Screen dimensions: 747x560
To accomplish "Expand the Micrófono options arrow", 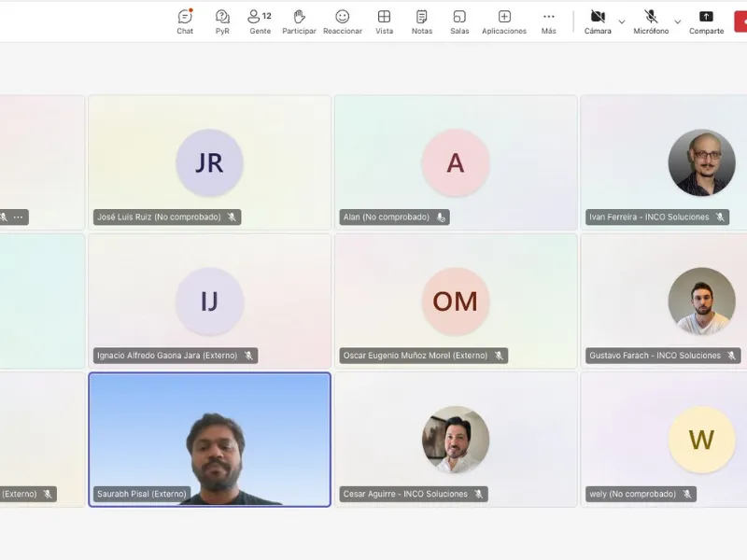I will (x=678, y=21).
